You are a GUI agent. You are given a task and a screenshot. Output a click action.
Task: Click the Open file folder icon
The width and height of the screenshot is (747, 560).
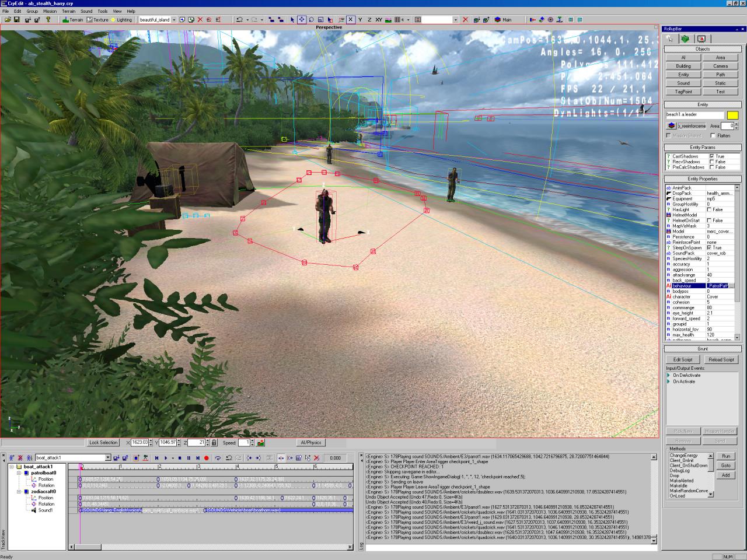tap(8, 20)
